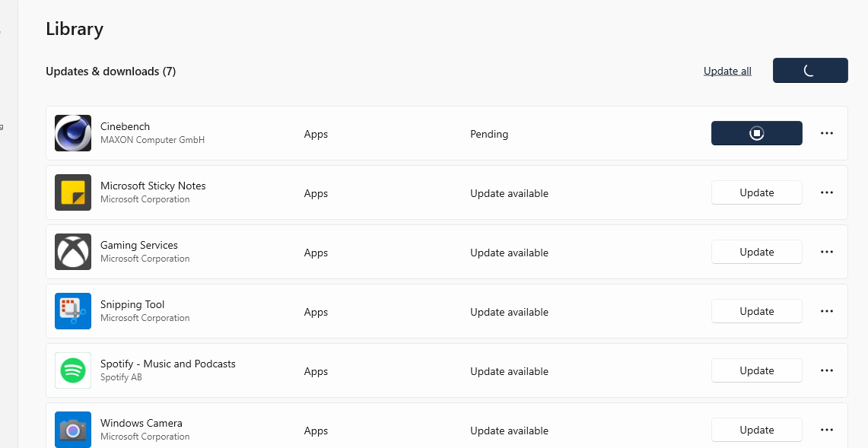This screenshot has height=448, width=868.
Task: Select the Snipping Tool icon
Action: point(73,311)
